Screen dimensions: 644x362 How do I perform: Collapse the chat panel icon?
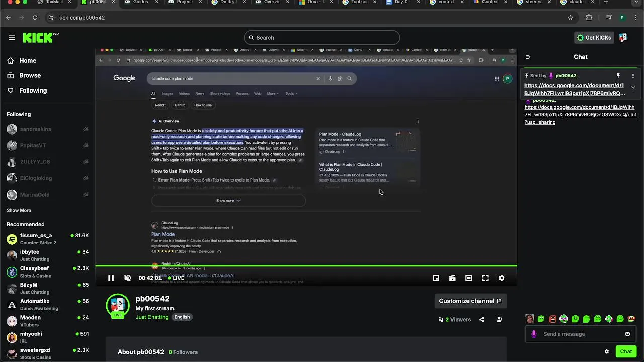click(528, 57)
